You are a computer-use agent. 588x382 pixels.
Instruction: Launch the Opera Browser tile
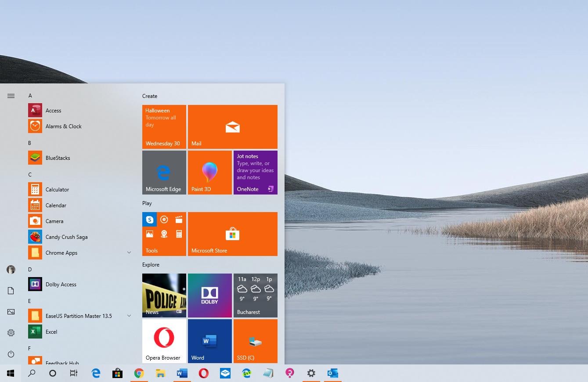[x=164, y=341]
